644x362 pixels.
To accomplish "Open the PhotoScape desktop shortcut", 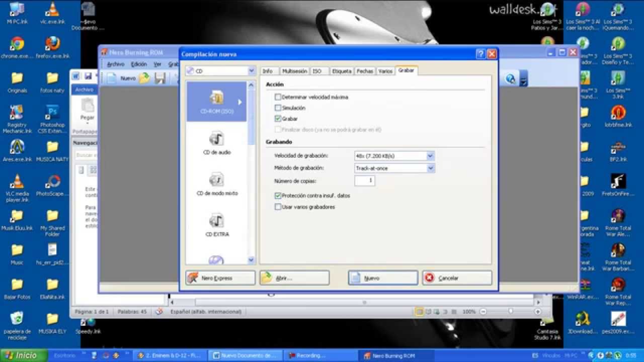I will [x=52, y=185].
